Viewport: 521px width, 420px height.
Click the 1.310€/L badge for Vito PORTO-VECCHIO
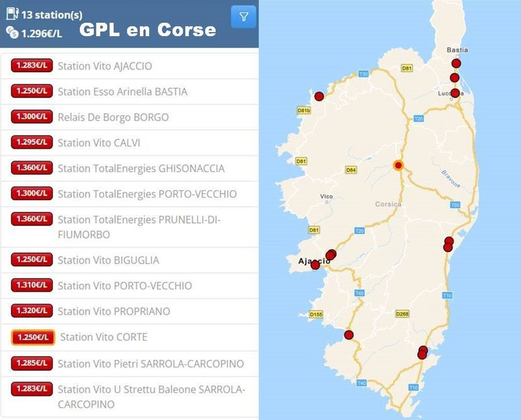click(32, 285)
